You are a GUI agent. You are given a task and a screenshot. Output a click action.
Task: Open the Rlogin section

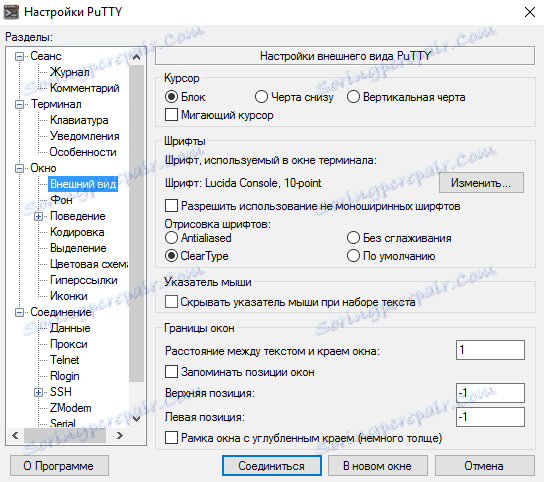pyautogui.click(x=65, y=376)
